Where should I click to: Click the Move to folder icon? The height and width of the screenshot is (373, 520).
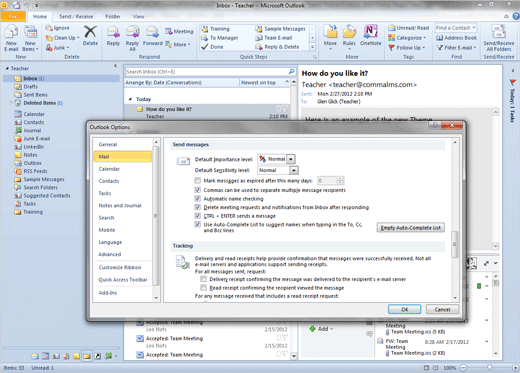330,32
